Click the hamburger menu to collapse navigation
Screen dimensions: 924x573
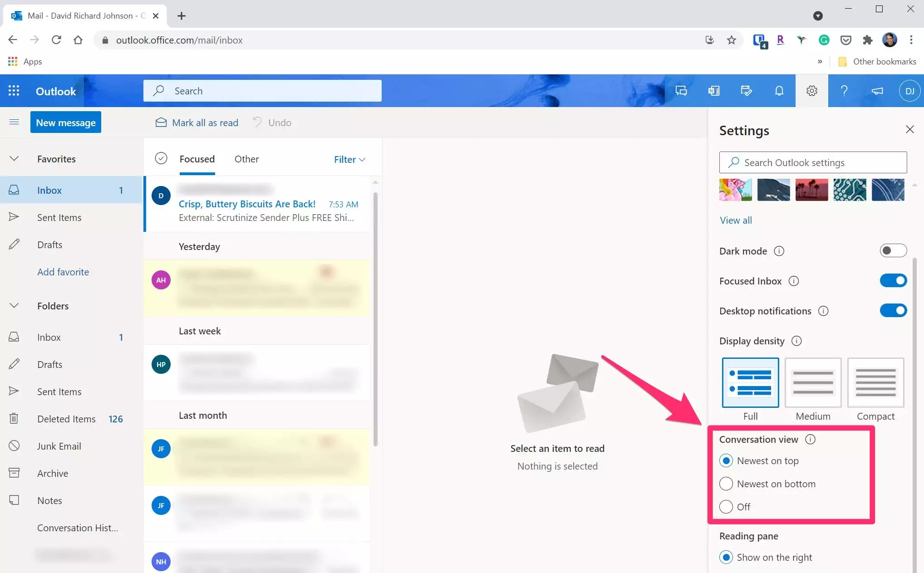coord(14,122)
